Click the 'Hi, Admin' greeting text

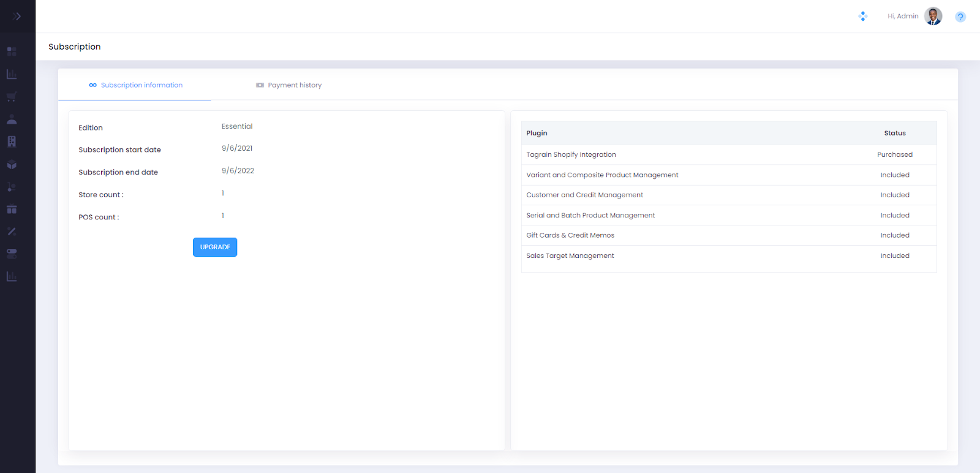click(903, 17)
